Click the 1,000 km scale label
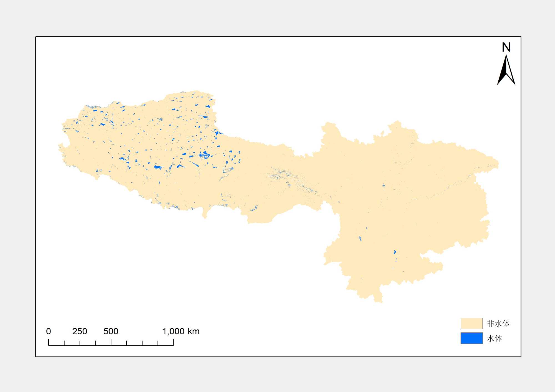Viewport: 555px width, 392px height. (181, 331)
